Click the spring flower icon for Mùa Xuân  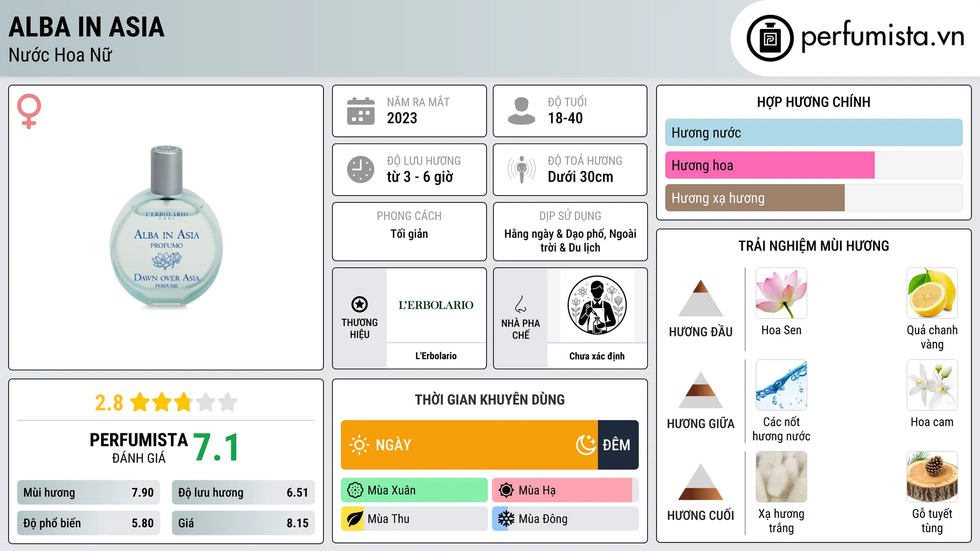(x=355, y=490)
